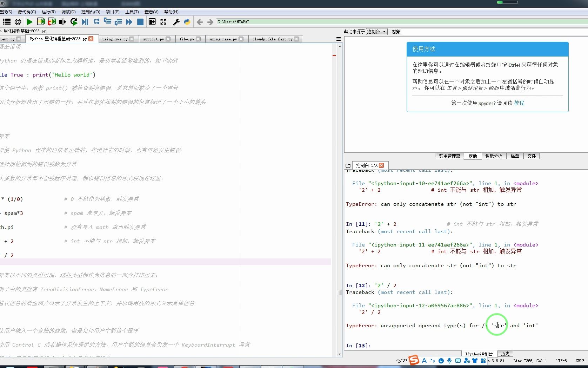This screenshot has height=368, width=588.
Task: Click LSP status bar indicator
Action: click(402, 361)
